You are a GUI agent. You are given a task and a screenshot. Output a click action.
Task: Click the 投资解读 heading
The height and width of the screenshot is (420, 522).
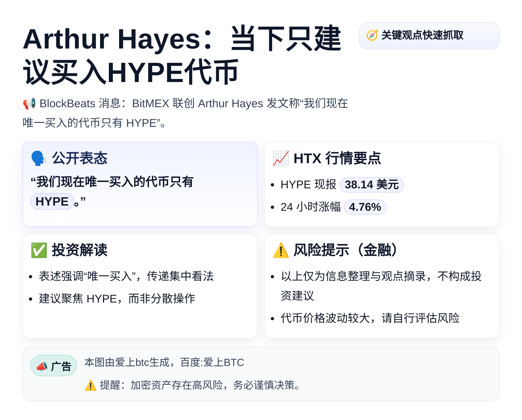80,250
